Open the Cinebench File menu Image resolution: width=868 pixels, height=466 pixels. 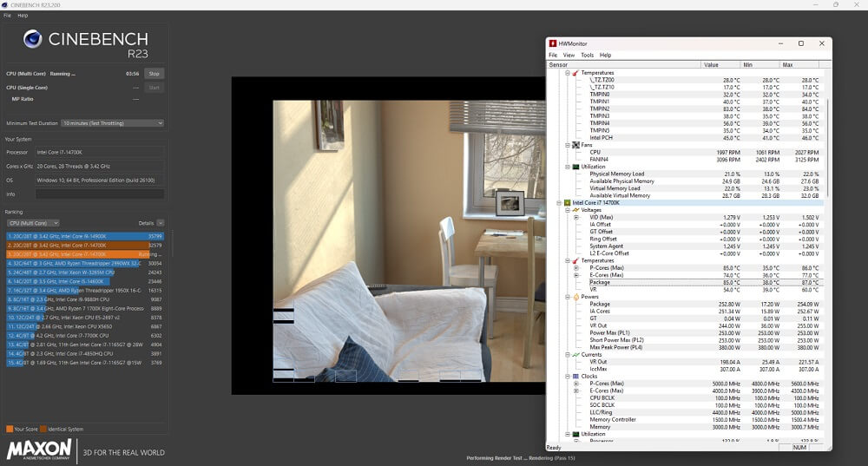click(x=7, y=16)
